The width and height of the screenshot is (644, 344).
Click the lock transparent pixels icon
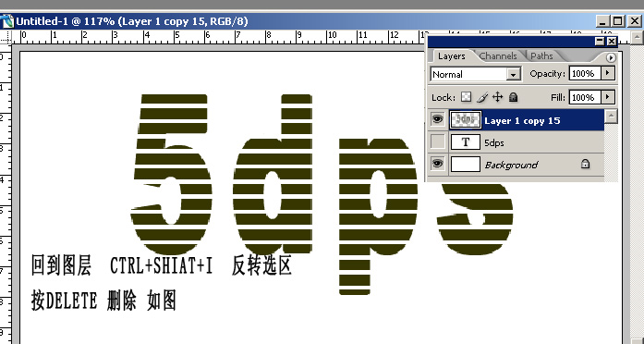pos(467,97)
